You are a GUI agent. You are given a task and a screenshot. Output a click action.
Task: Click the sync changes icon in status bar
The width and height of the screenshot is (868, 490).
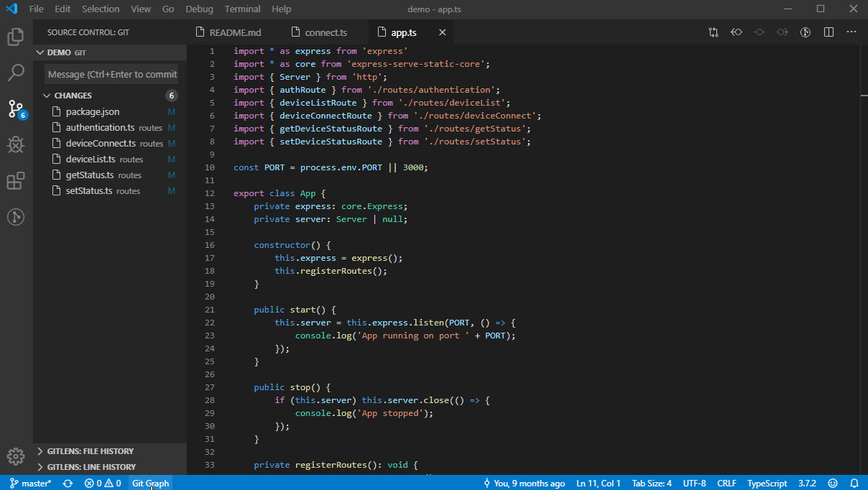tap(68, 483)
